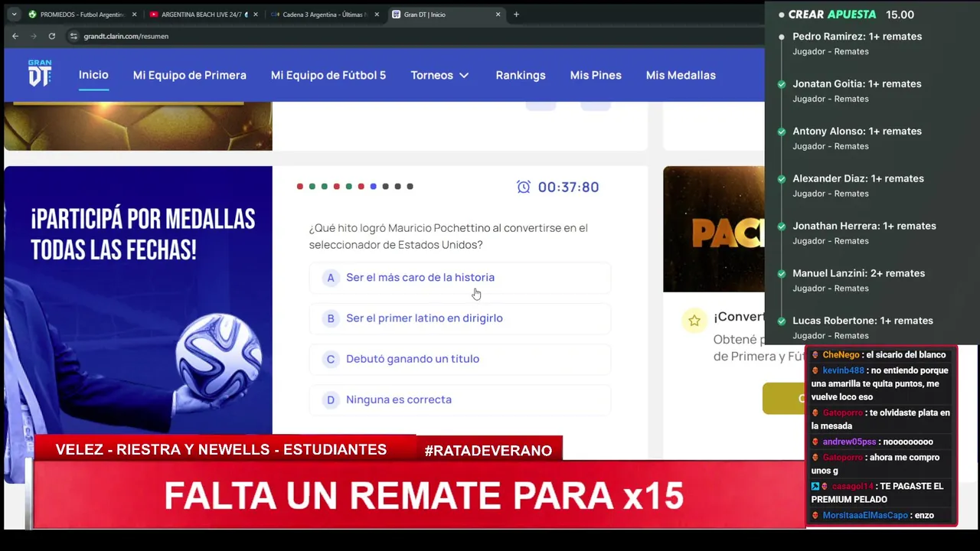Open Mis Pines

point(596,75)
